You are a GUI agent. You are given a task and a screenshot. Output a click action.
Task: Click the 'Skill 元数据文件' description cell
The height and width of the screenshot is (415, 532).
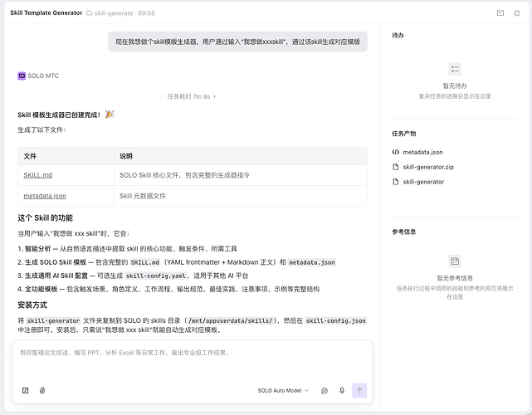pyautogui.click(x=241, y=196)
